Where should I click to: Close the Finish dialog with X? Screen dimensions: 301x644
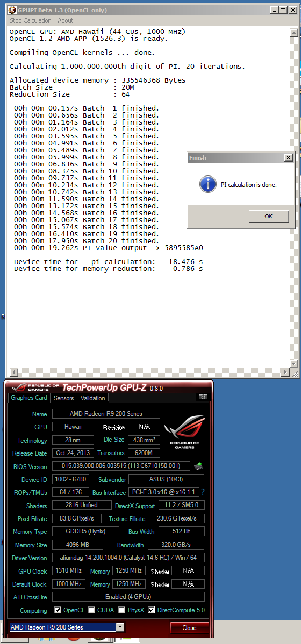pyautogui.click(x=288, y=158)
